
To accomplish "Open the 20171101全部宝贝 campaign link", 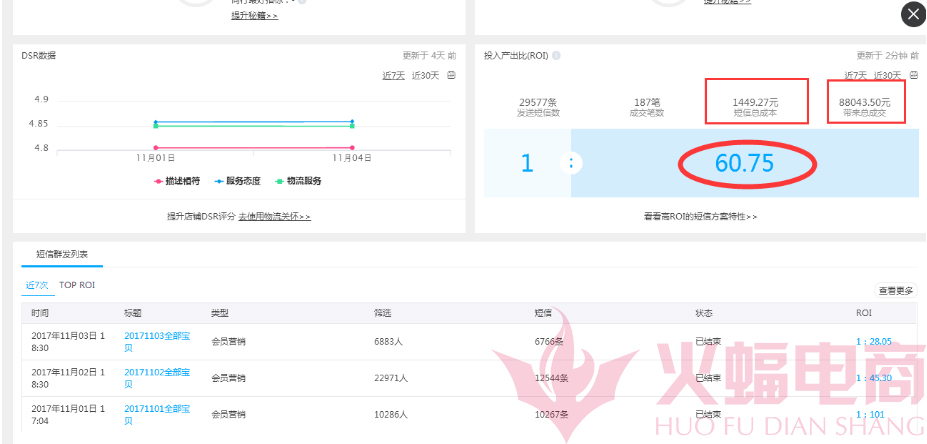I will click(157, 415).
